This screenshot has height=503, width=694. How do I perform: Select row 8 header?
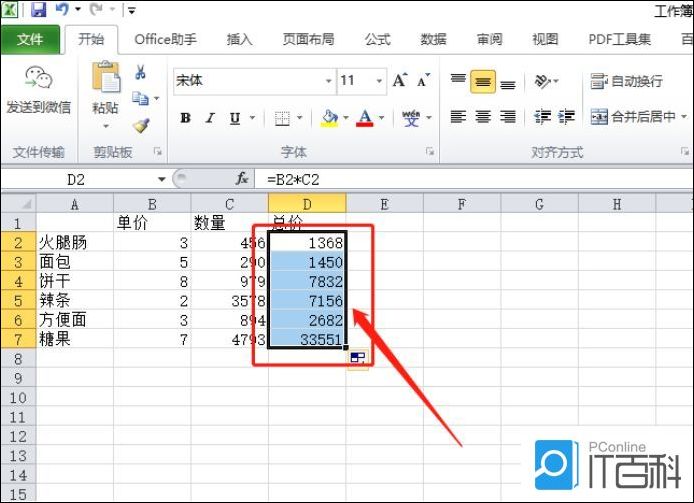[x=18, y=358]
